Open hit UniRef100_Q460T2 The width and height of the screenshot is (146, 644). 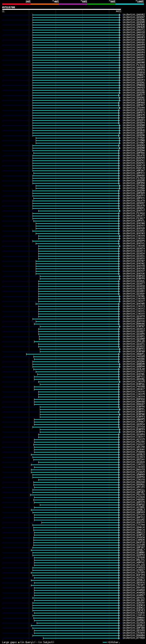[x=133, y=30]
